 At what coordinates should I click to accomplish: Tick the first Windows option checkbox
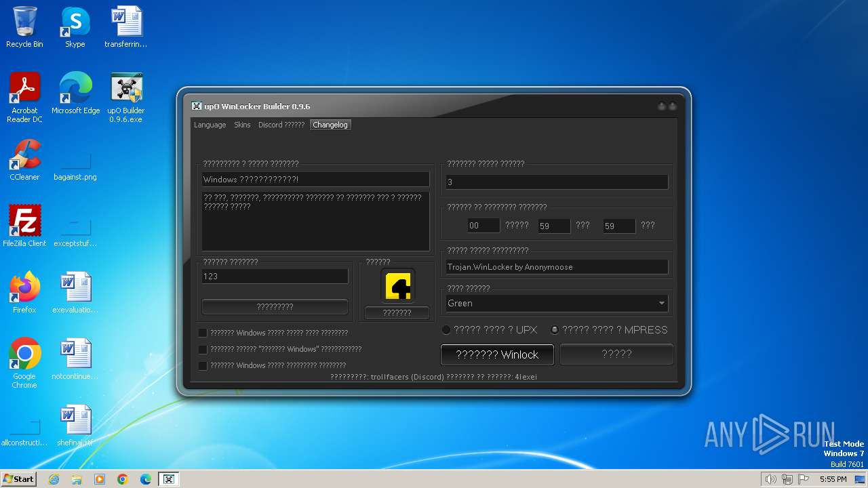[x=203, y=333]
